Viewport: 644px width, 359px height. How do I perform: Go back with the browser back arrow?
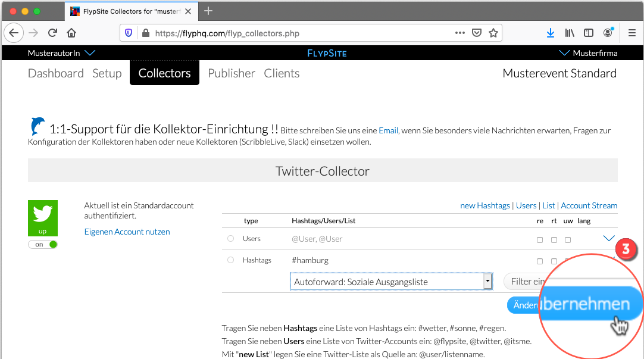pyautogui.click(x=14, y=33)
